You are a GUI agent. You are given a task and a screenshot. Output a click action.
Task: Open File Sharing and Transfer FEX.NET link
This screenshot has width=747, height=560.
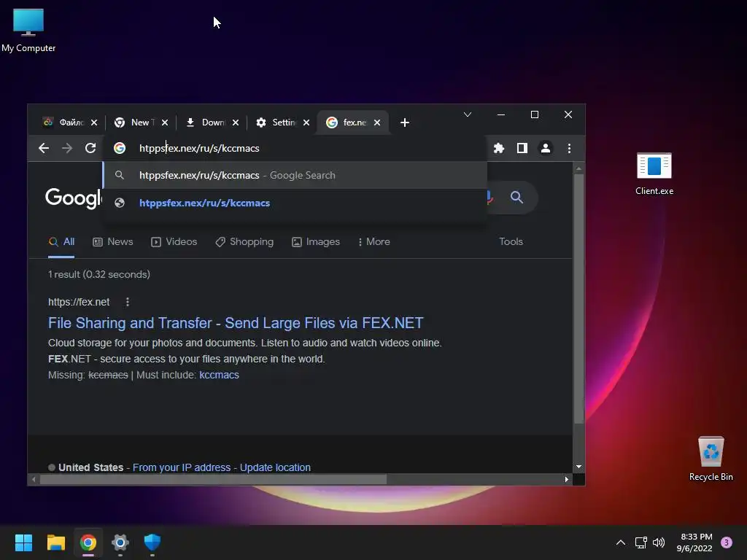(x=236, y=323)
